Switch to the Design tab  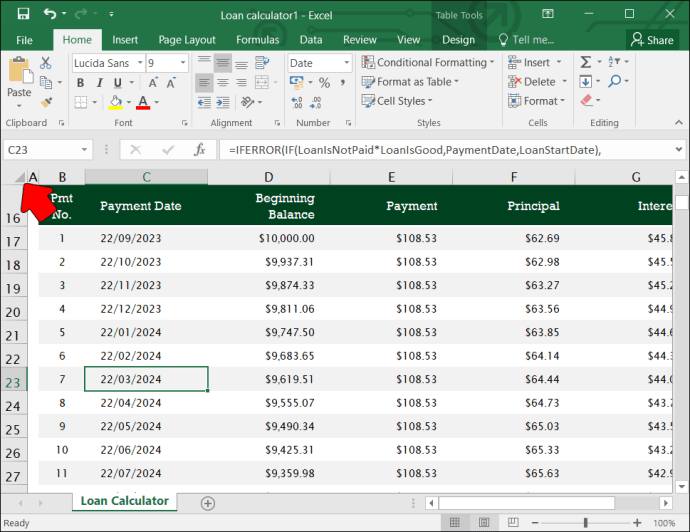click(x=459, y=40)
